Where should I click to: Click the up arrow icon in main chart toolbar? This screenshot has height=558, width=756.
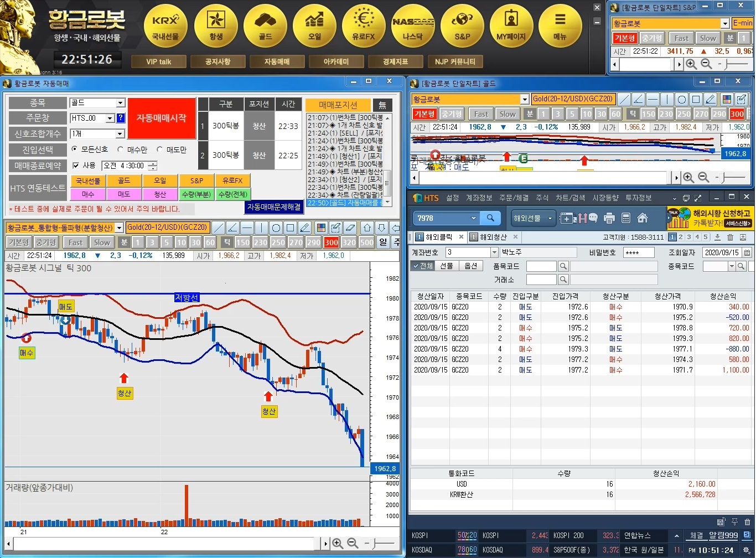coord(367,228)
